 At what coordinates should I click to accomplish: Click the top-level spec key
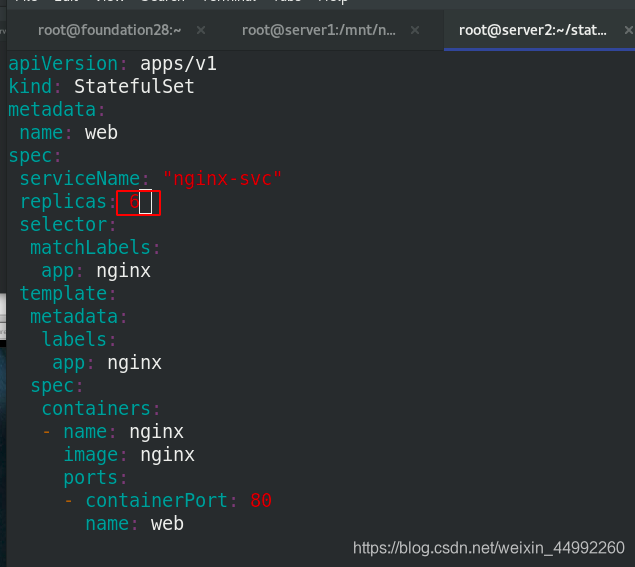coord(30,156)
